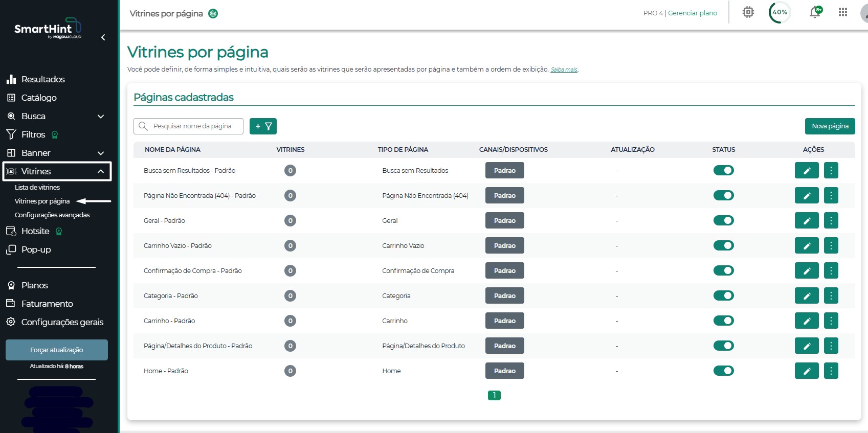
Task: Click the magnifier icon in search box
Action: click(x=143, y=126)
